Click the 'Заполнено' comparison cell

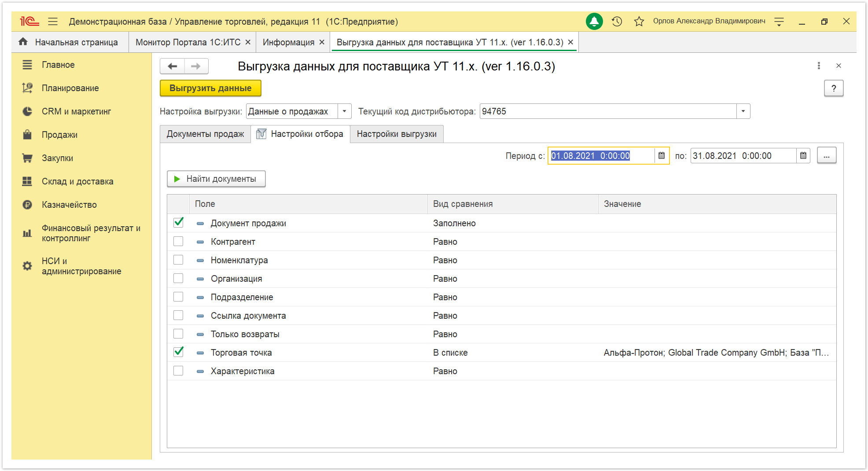tap(513, 223)
